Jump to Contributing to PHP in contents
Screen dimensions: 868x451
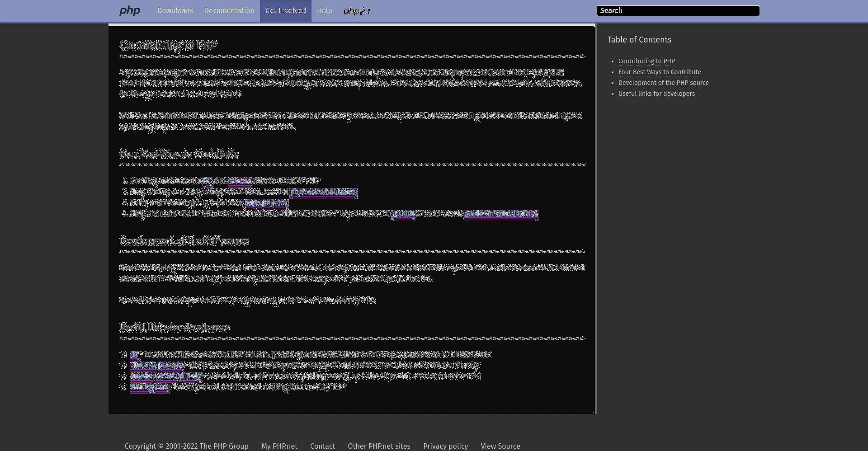tap(646, 61)
